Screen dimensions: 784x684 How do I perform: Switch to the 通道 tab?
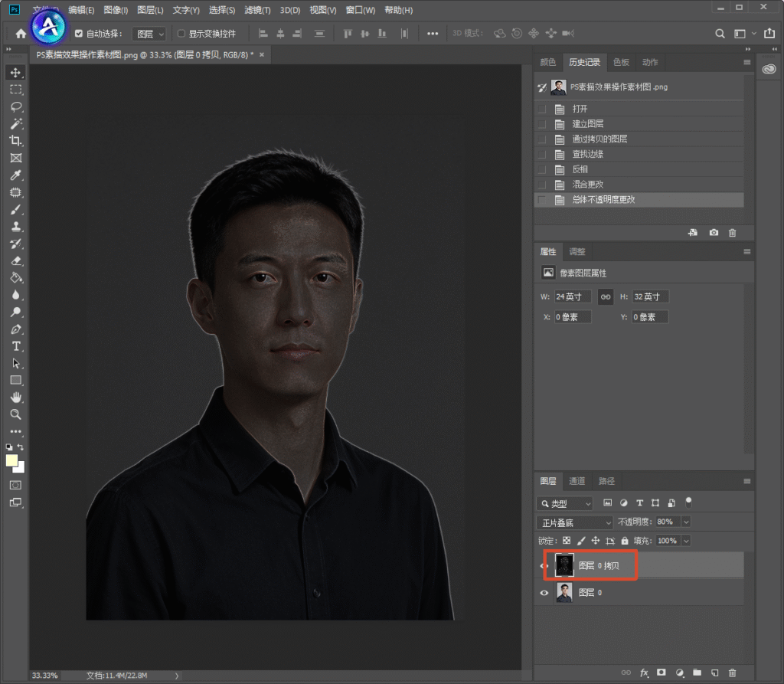coord(577,481)
